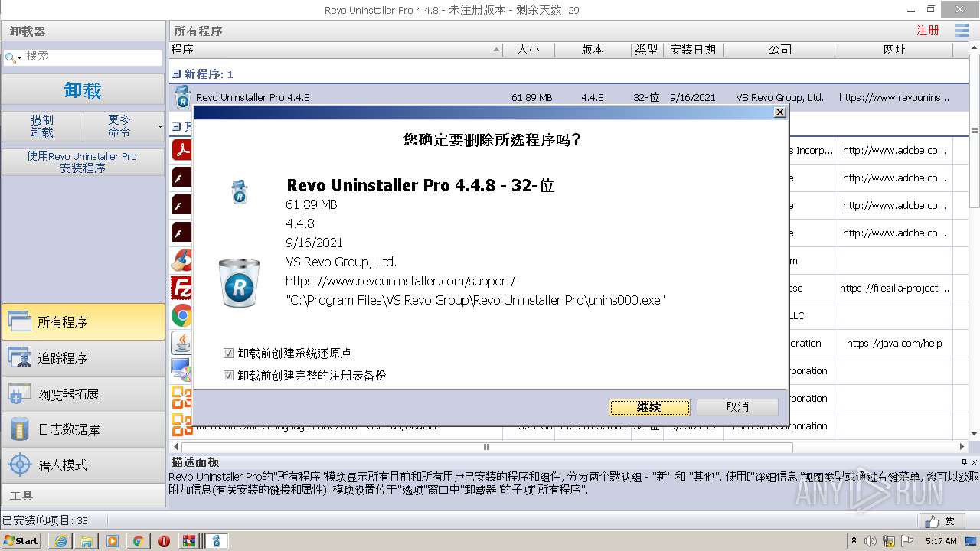Open the 更多命令 dropdown

[124, 126]
